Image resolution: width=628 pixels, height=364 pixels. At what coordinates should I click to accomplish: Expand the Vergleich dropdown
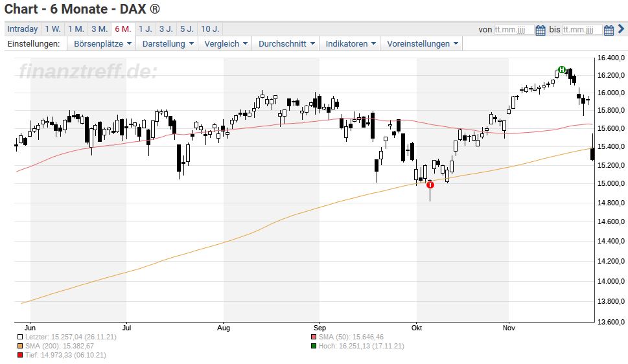(226, 43)
